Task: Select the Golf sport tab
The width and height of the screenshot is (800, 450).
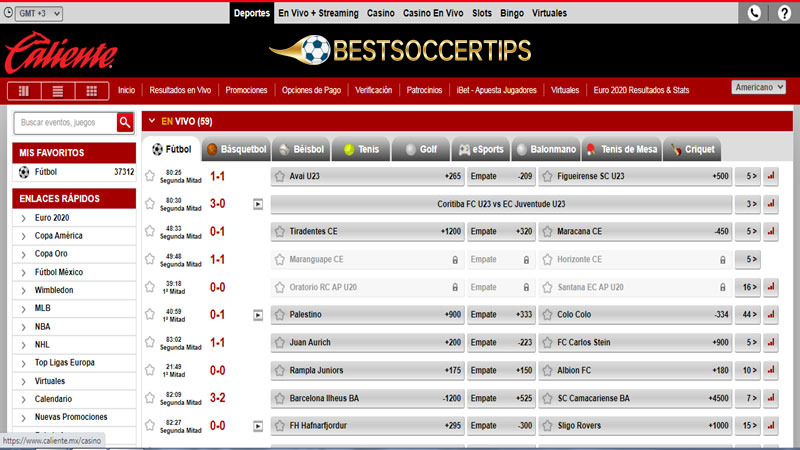Action: (x=421, y=149)
